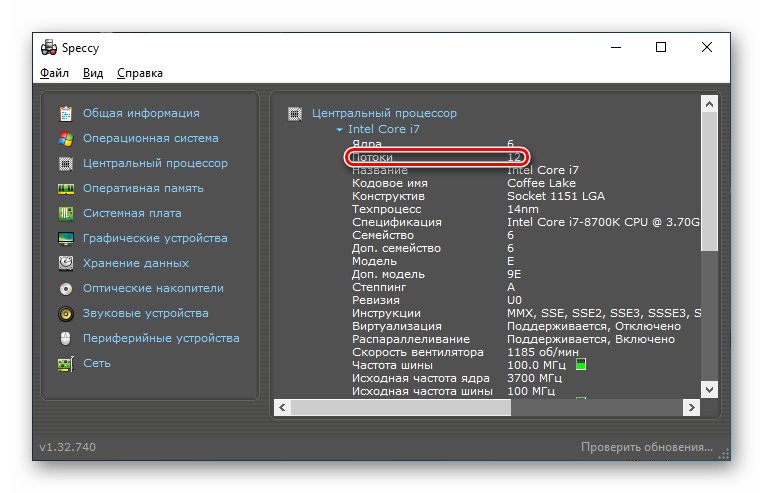Image resolution: width=763 pixels, height=493 pixels.
Task: Click the 1185 об/мин fan speed value
Action: (x=543, y=352)
